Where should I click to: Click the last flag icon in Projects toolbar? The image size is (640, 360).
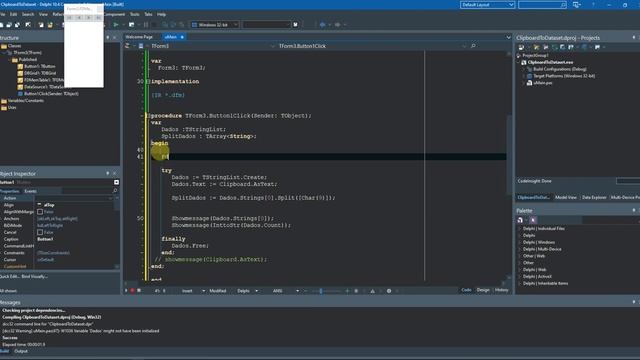point(598,47)
